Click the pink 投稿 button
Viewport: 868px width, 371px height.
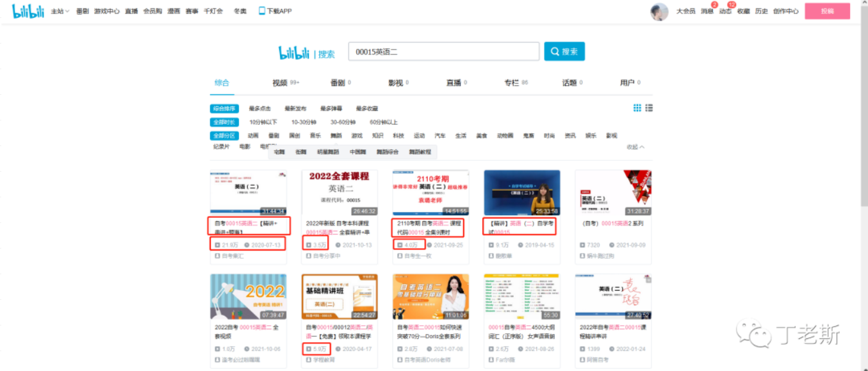pos(827,12)
